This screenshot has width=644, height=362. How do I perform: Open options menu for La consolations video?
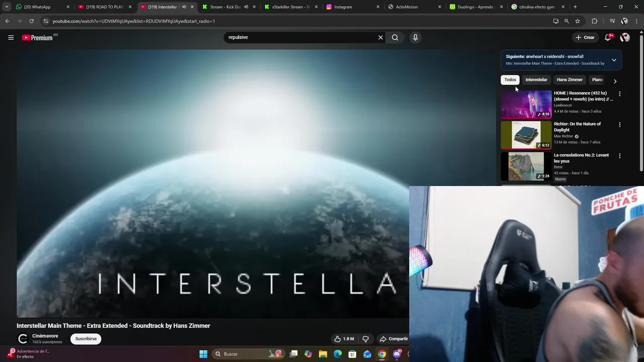point(619,156)
